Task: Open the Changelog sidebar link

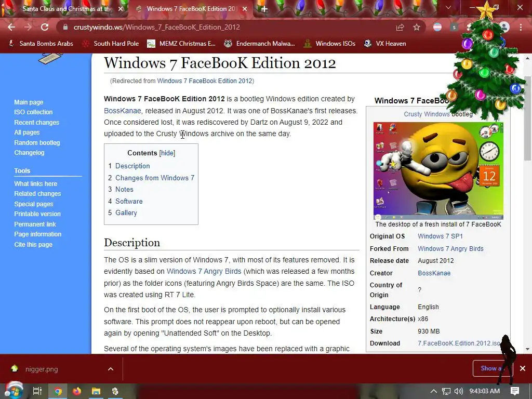Action: 29,153
